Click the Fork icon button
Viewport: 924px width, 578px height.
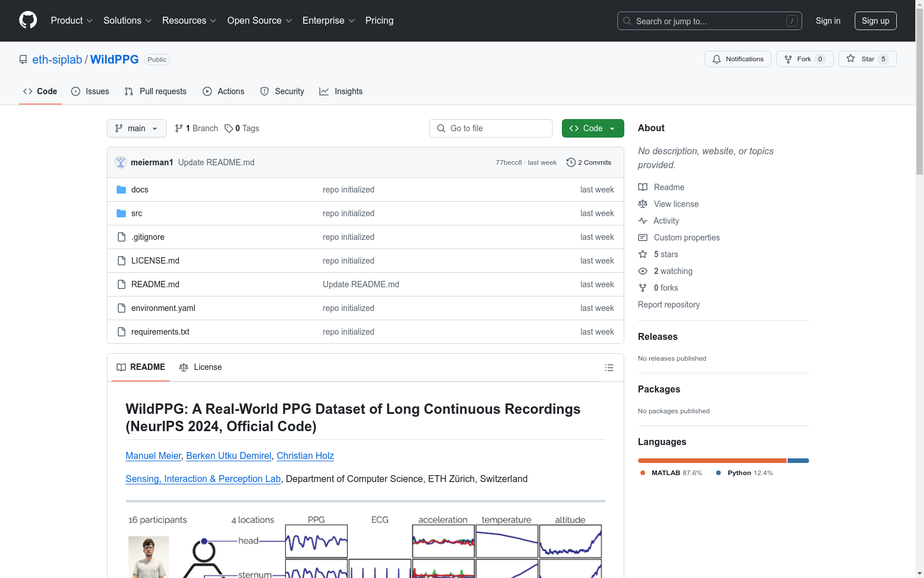pos(788,59)
